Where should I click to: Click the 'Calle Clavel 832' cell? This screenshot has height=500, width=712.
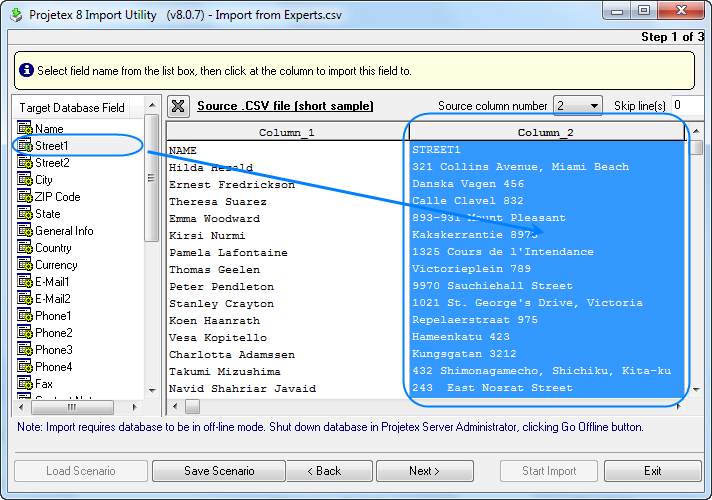click(x=468, y=201)
